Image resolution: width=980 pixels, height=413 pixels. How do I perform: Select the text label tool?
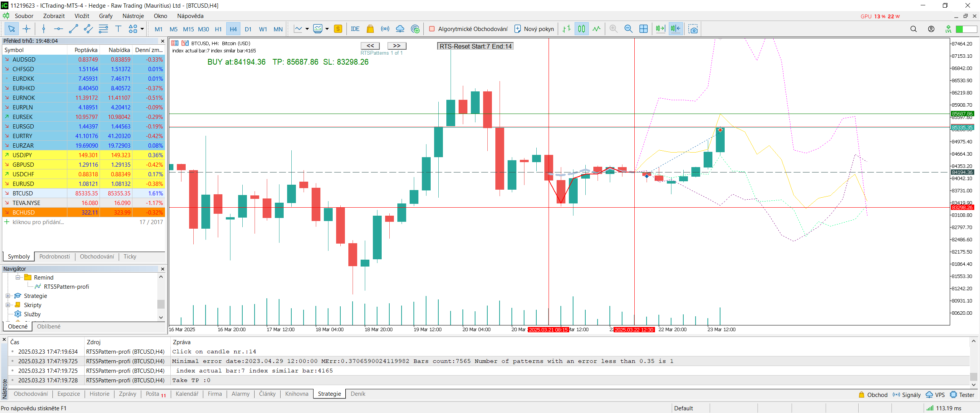(118, 29)
